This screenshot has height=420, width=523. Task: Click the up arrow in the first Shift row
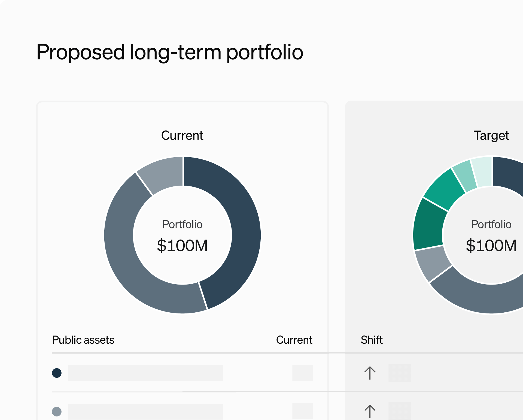370,373
